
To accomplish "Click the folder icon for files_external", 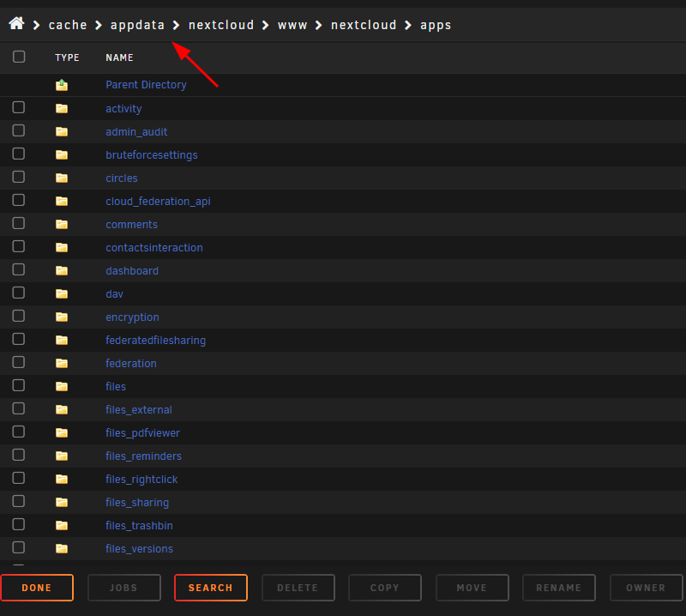I will click(62, 410).
